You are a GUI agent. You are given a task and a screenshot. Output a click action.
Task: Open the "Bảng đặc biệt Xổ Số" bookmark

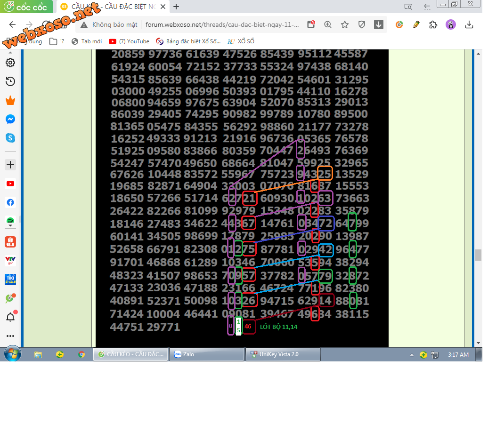188,41
